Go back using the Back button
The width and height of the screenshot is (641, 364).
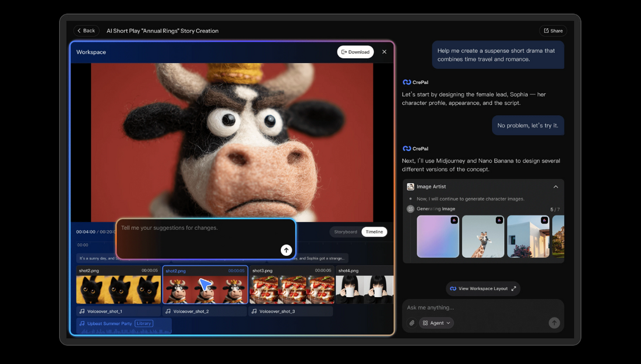(86, 31)
